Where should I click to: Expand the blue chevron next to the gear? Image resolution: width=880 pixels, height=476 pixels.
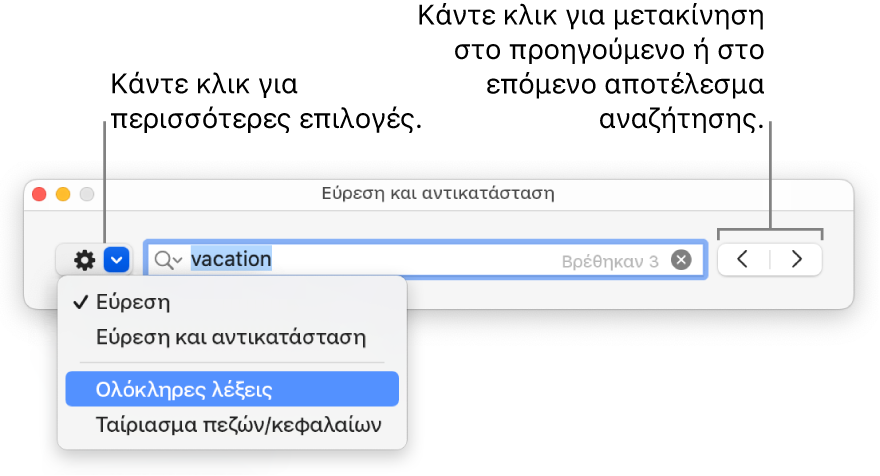click(118, 260)
